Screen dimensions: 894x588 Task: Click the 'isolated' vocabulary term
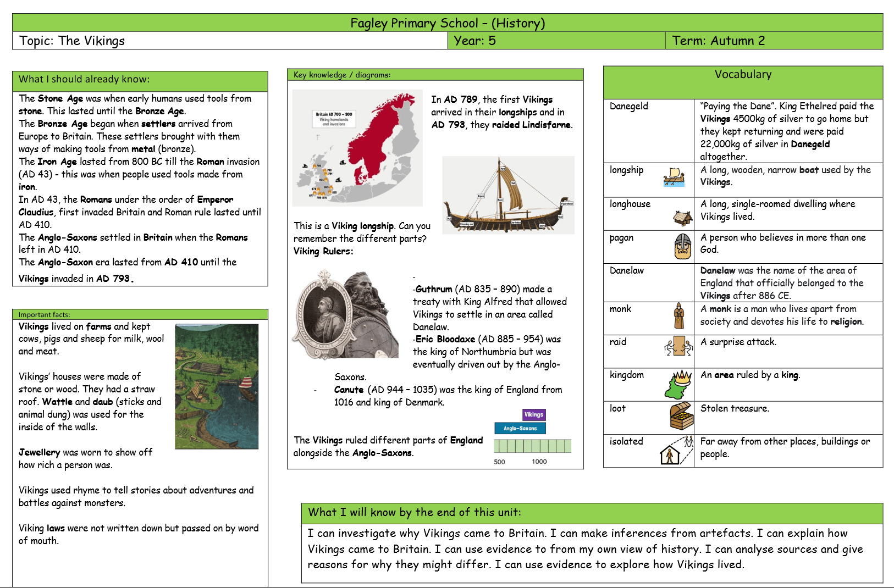(x=626, y=441)
